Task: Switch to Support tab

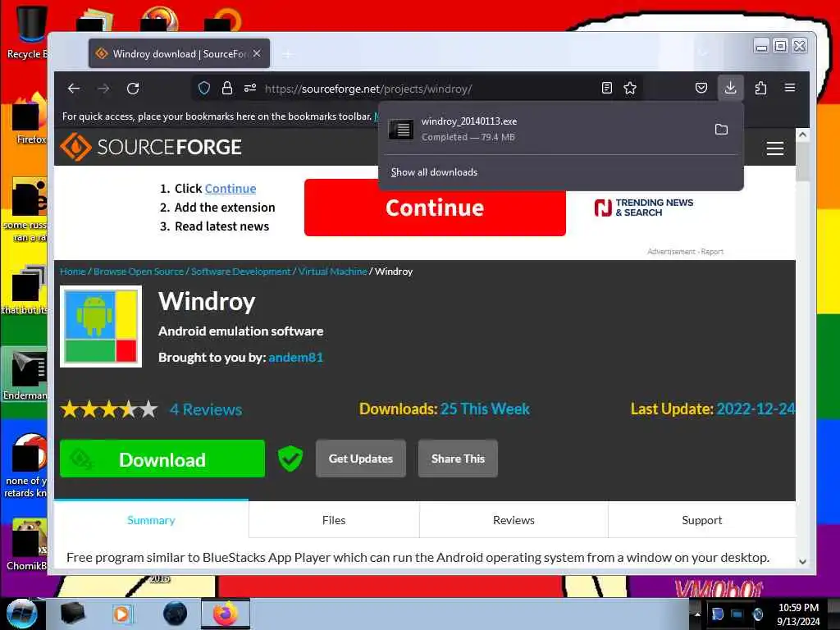Action: coord(702,519)
